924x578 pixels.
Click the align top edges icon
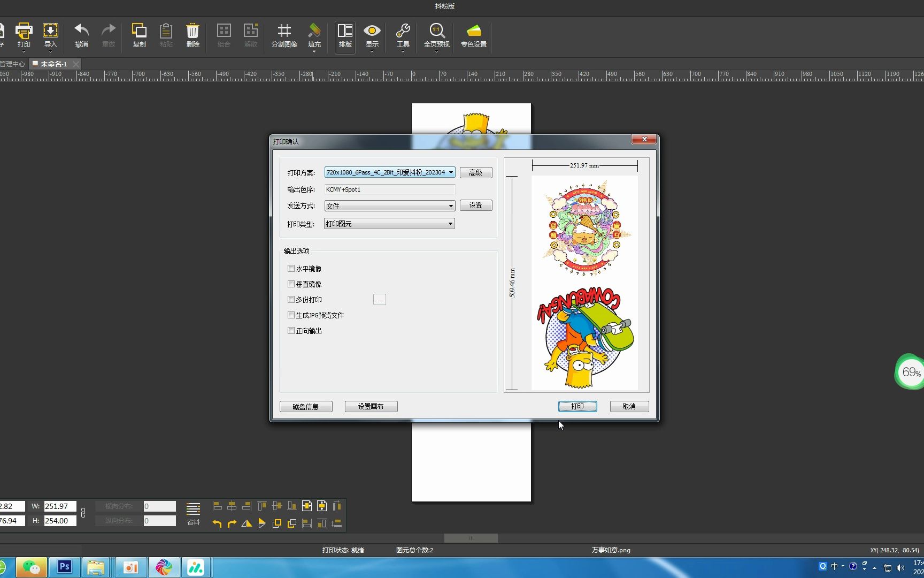[x=262, y=506]
